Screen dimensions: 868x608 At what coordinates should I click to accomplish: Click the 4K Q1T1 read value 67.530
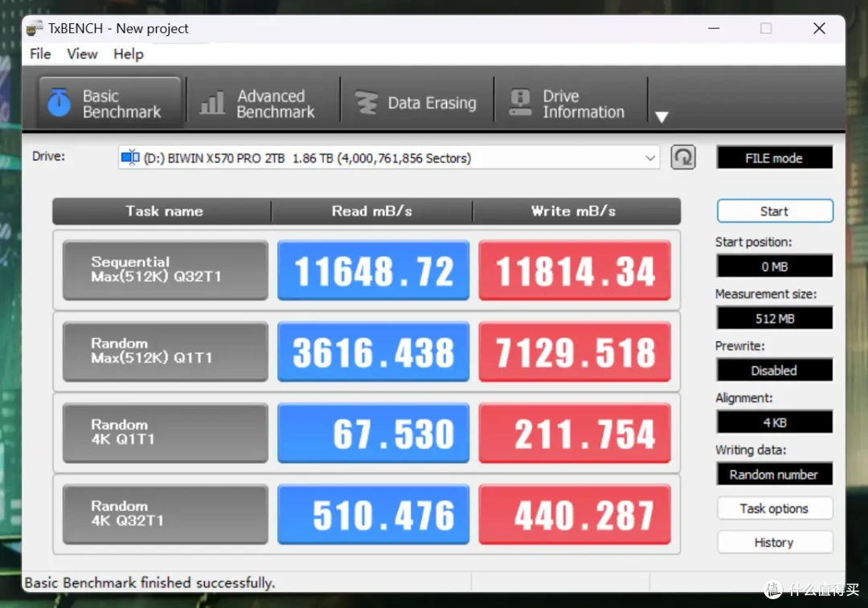tap(374, 433)
